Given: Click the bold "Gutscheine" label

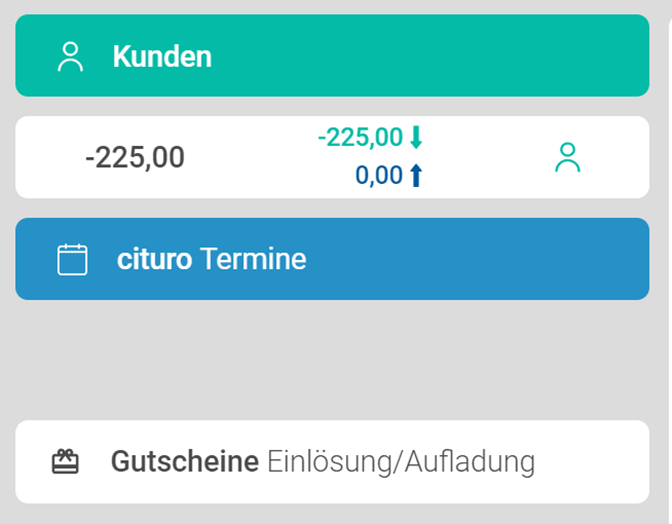Looking at the screenshot, I should pyautogui.click(x=184, y=462).
